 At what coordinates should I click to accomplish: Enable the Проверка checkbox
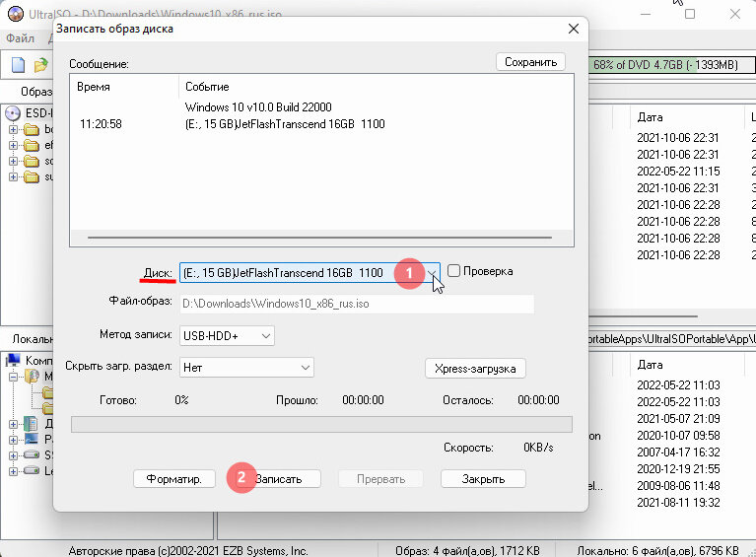453,270
